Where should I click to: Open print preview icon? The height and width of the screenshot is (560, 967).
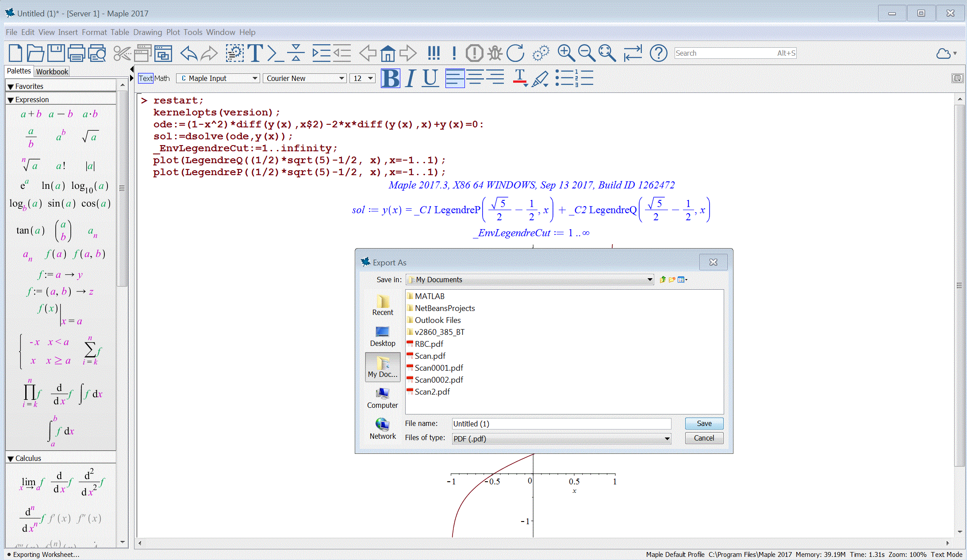point(97,53)
